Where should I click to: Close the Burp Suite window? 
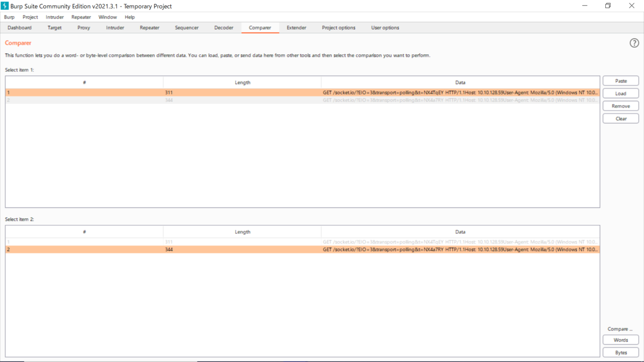632,6
